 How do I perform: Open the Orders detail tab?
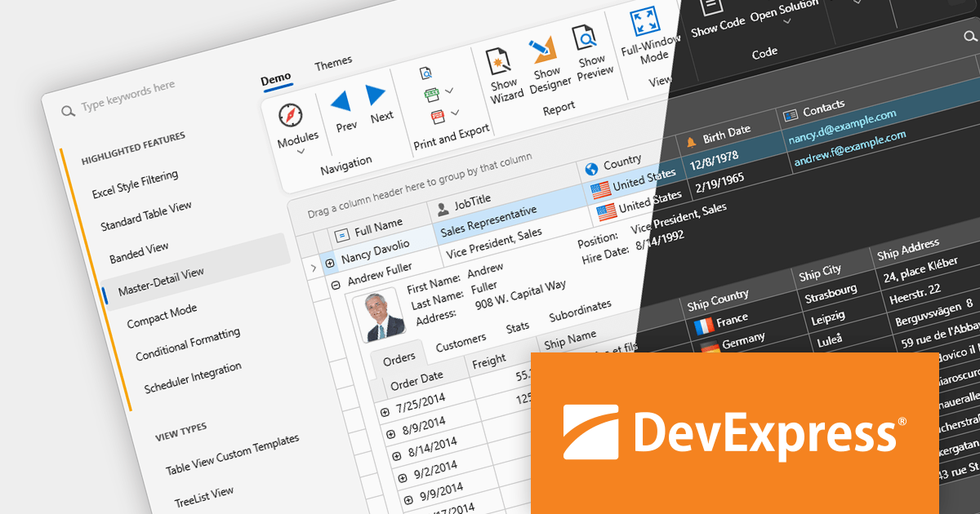tap(399, 357)
